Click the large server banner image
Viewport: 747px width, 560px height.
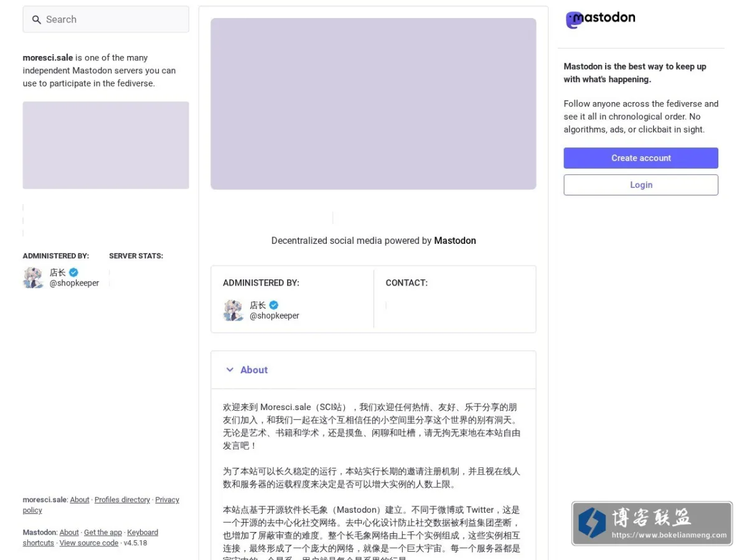click(374, 104)
